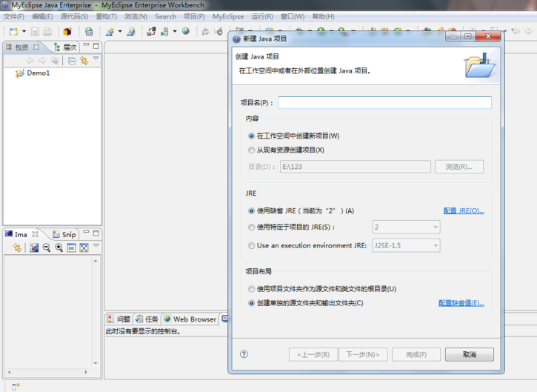Click the Zoom In magnifier icon
This screenshot has width=537, height=392.
pos(59,248)
